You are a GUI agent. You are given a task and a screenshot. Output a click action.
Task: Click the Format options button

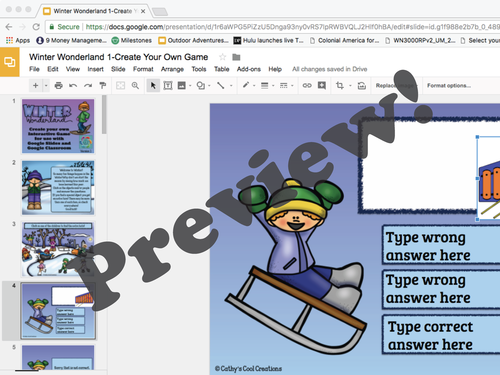tap(449, 86)
